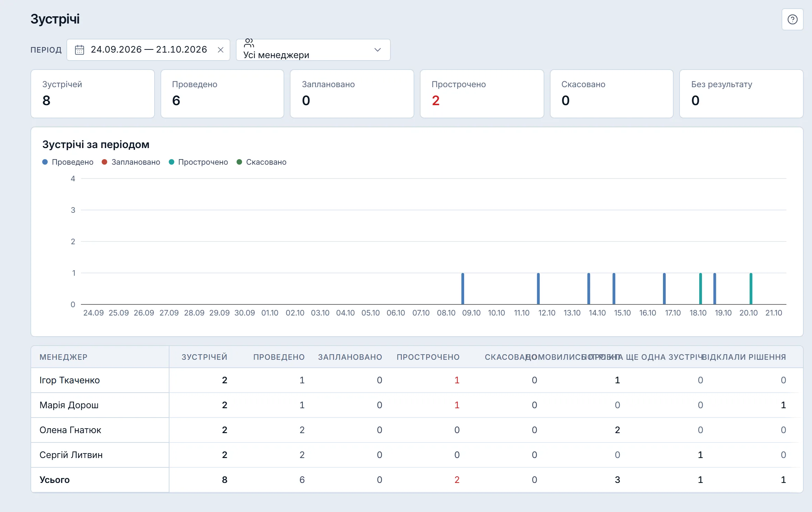Click the managers people icon

[249, 43]
